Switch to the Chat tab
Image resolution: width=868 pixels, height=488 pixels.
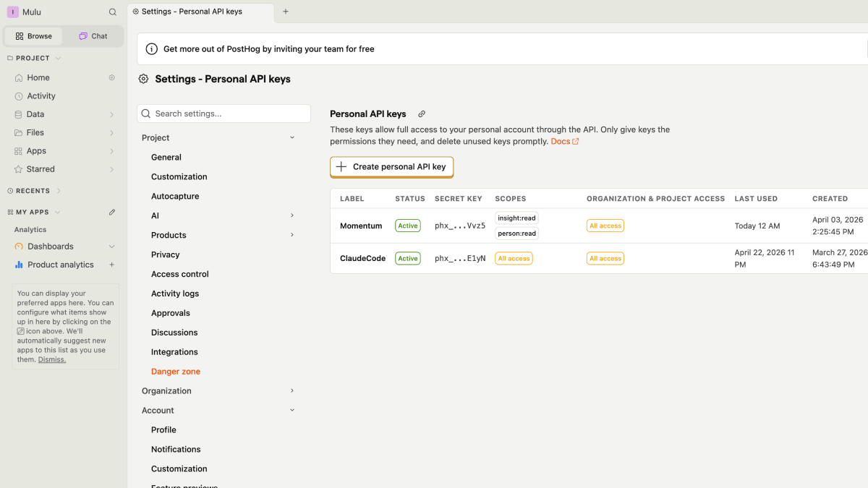(x=93, y=36)
